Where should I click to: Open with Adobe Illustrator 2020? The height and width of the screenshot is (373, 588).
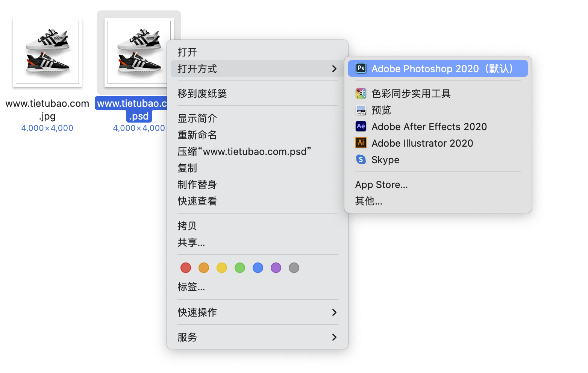click(x=438, y=143)
